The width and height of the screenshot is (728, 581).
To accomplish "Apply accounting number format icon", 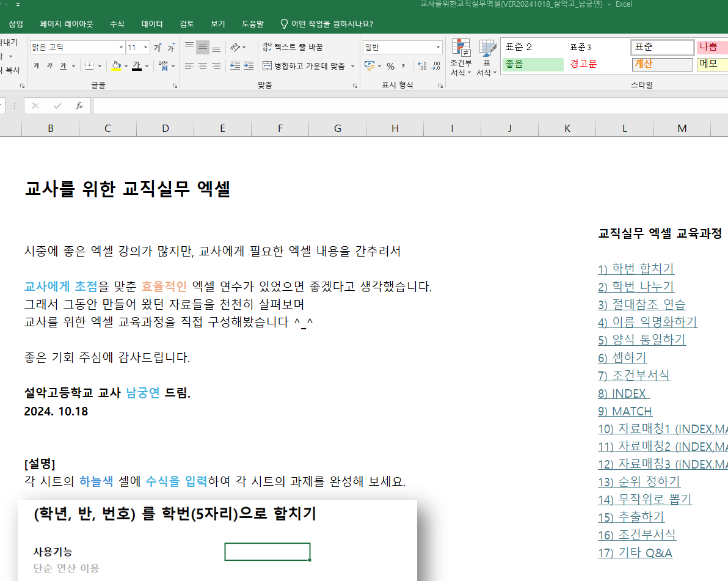I will click(x=369, y=66).
